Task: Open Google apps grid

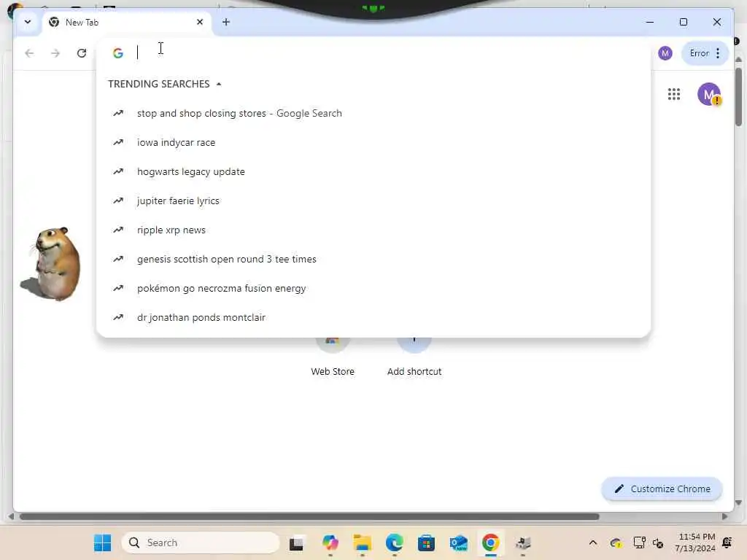Action: (x=673, y=94)
